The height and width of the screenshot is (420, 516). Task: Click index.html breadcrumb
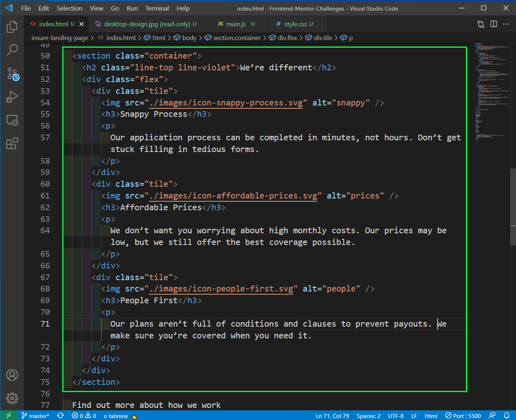pos(117,38)
